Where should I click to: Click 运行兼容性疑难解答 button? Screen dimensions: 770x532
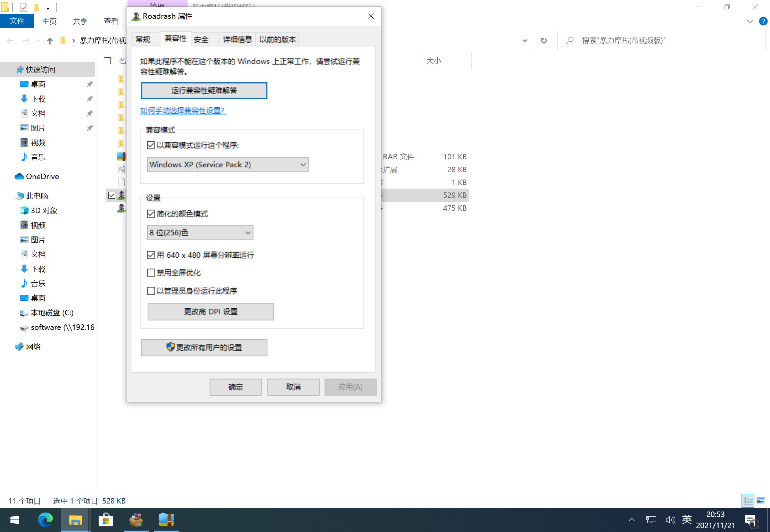pos(204,91)
